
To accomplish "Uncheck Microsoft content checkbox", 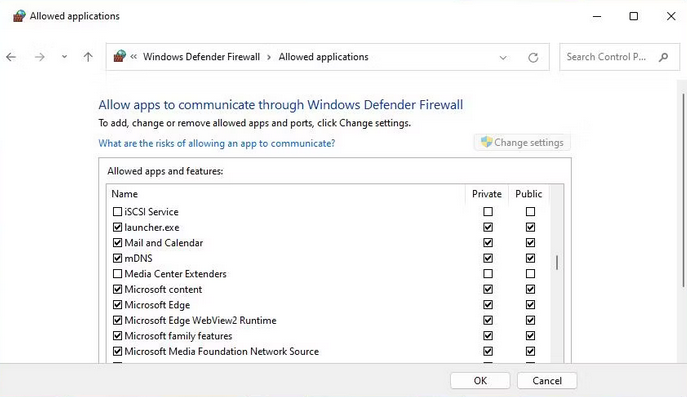I will [x=117, y=289].
